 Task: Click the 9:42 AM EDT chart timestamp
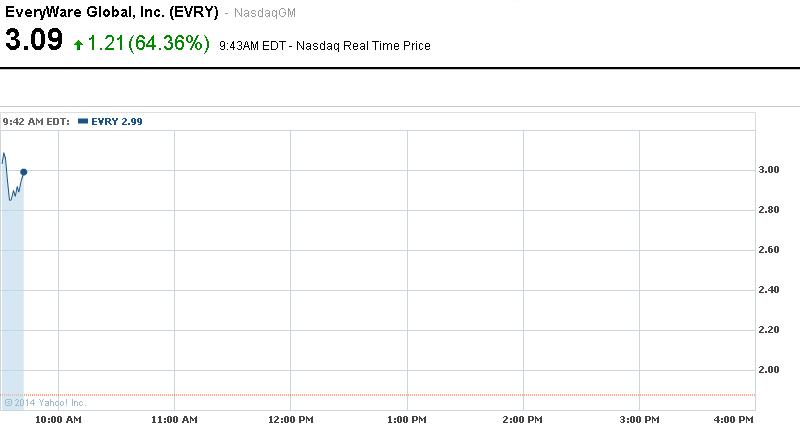click(x=36, y=121)
